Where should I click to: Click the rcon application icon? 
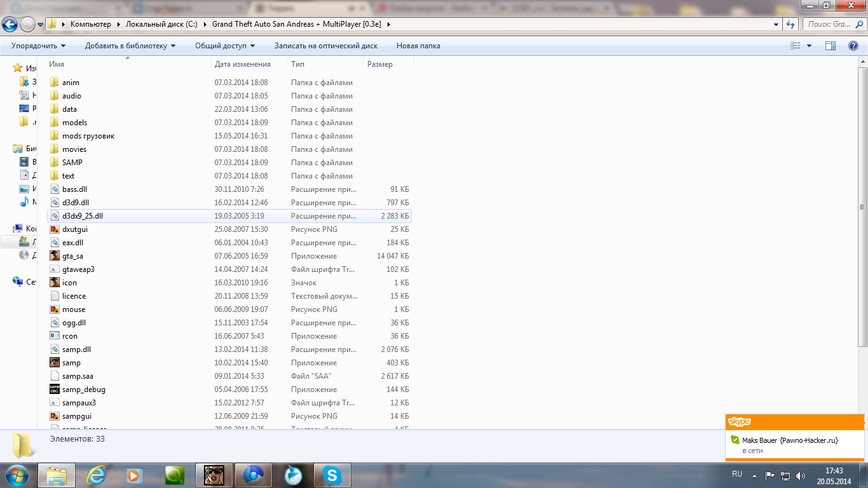(55, 336)
